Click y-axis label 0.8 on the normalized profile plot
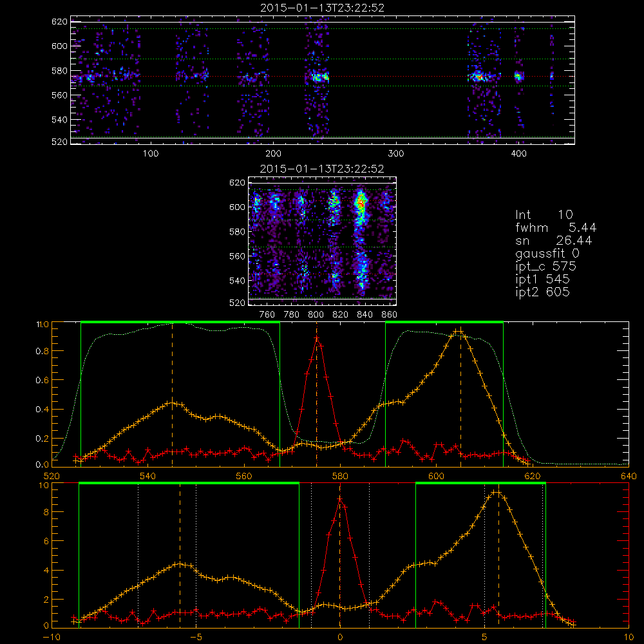Viewport: 644px width, 644px height. 42,352
